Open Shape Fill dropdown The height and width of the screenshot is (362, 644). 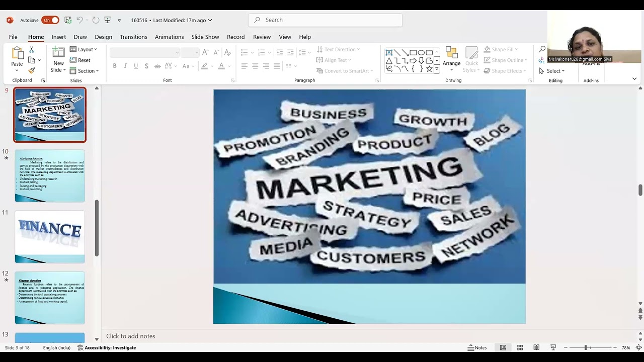click(501, 49)
